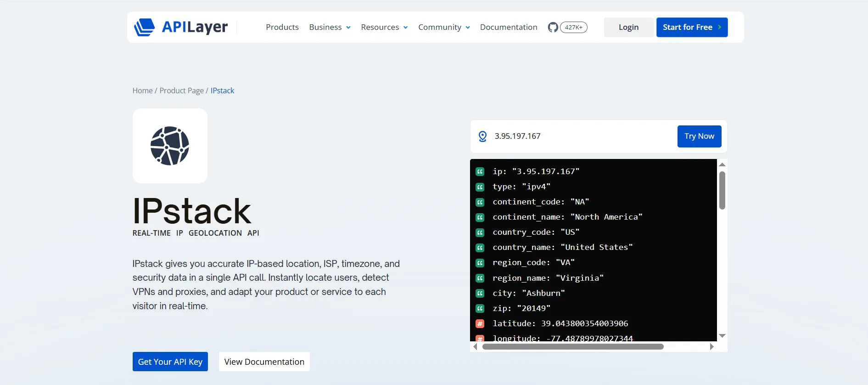Click the string icon beside continent_name row
The width and height of the screenshot is (868, 385).
pos(480,217)
